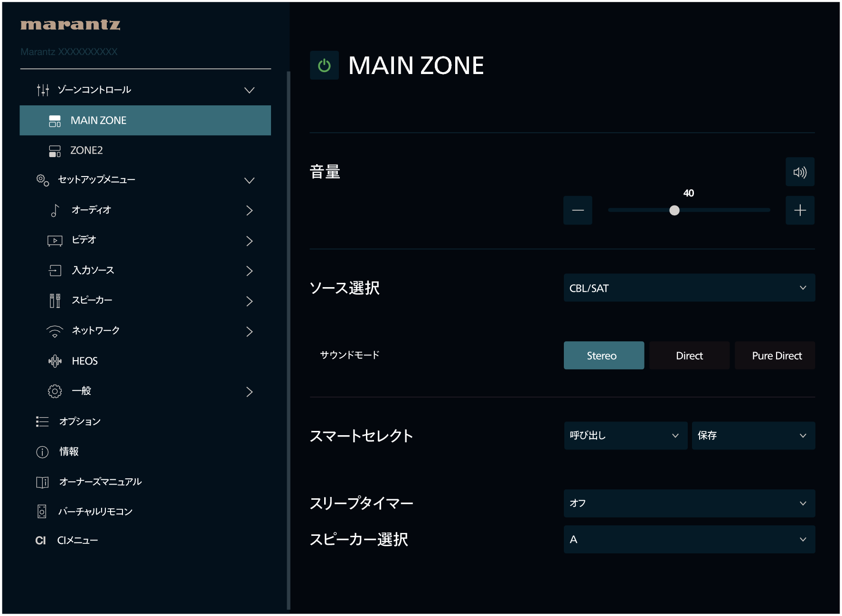Click the ビデオ play screen icon
Screen dimensions: 842x616
[x=55, y=241]
